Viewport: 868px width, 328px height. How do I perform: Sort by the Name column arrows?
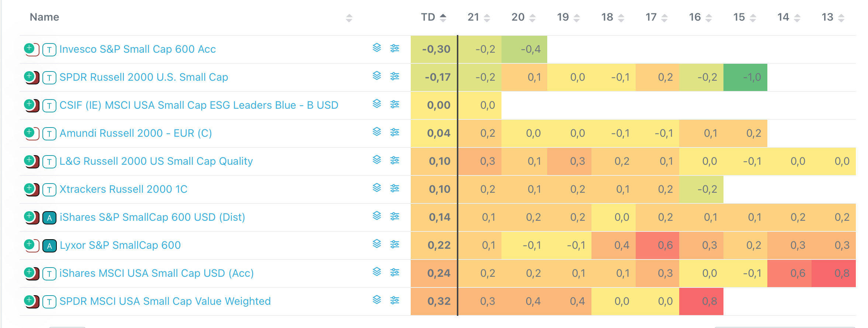pyautogui.click(x=349, y=18)
